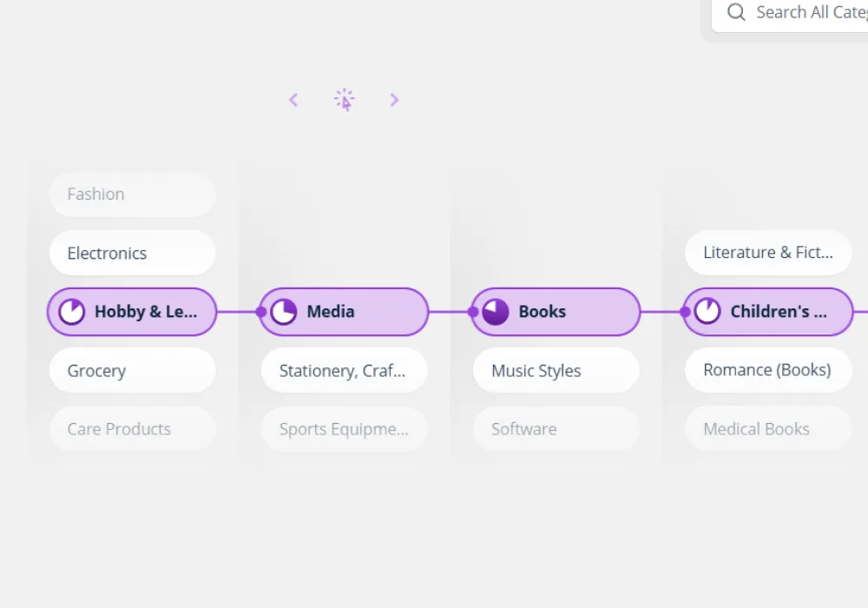Click the pie chart icon on Children's
Viewport: 868px width, 608px height.
click(x=707, y=312)
